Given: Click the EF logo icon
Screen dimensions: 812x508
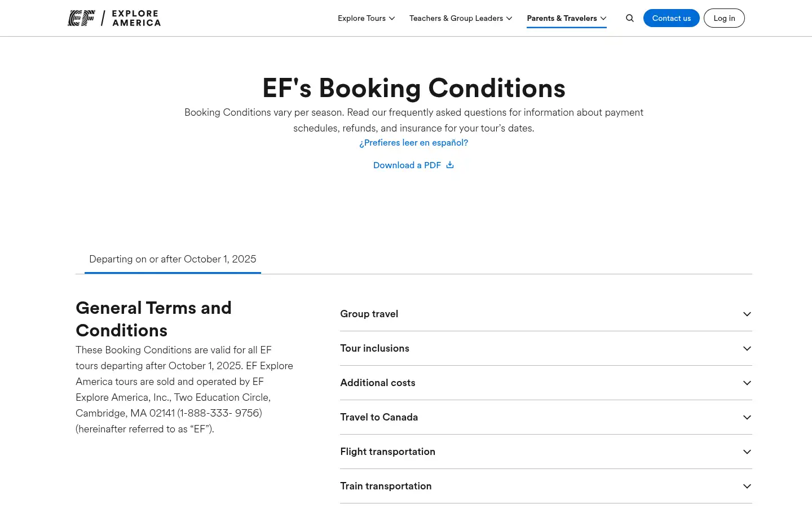Looking at the screenshot, I should point(81,18).
